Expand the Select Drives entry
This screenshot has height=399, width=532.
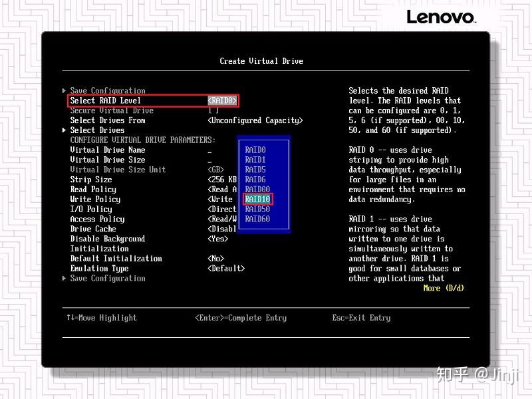click(x=97, y=130)
